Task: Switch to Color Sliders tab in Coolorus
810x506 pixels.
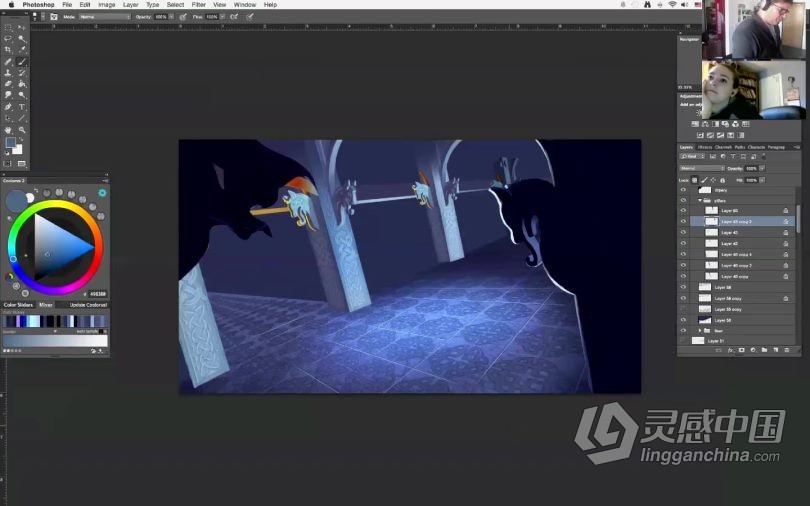Action: [18, 305]
